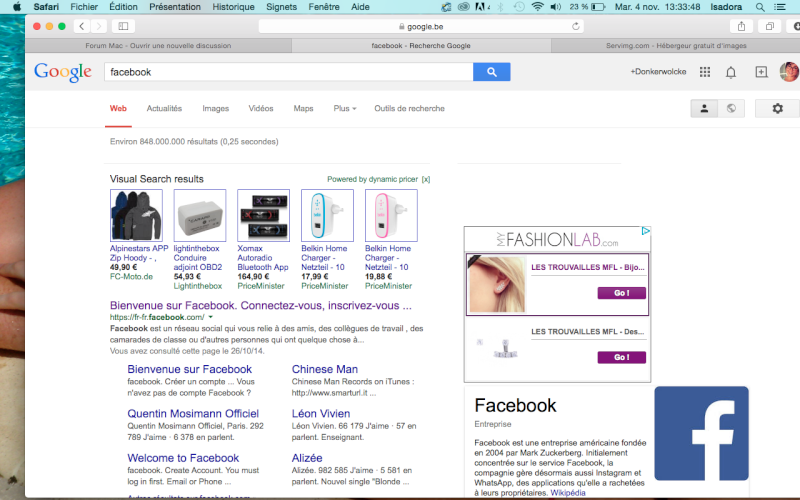Click the search settings gear icon
The image size is (800, 500).
(777, 108)
